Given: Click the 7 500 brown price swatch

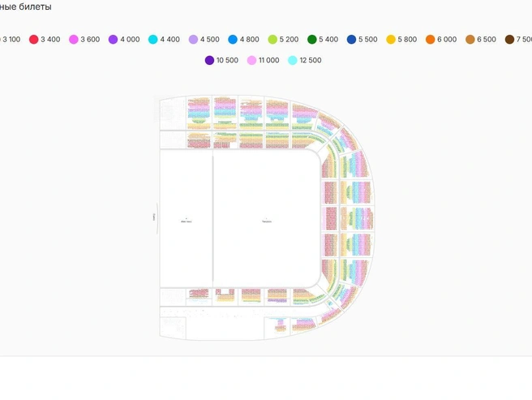Looking at the screenshot, I should 509,40.
